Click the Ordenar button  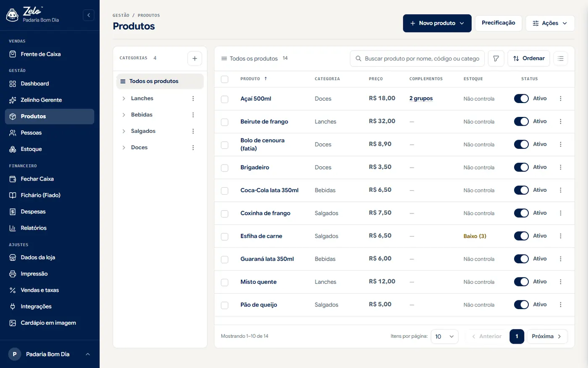529,58
